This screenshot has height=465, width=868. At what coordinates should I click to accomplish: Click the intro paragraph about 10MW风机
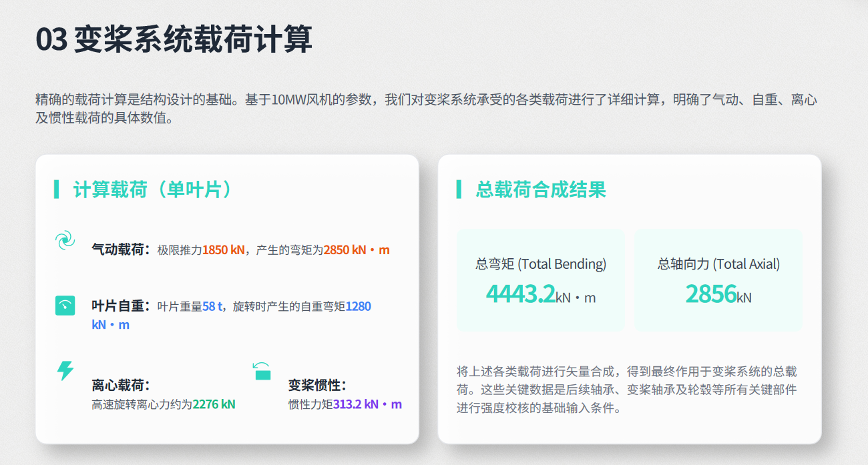coord(427,109)
